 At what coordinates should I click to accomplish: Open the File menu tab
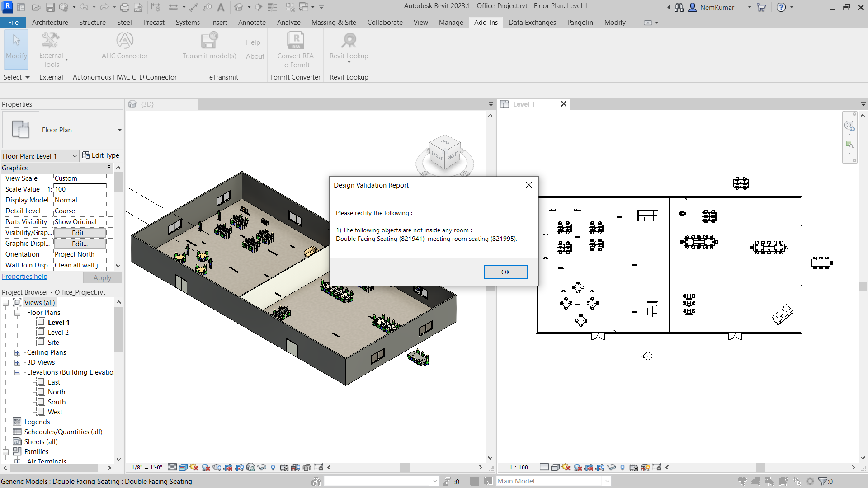coord(13,23)
